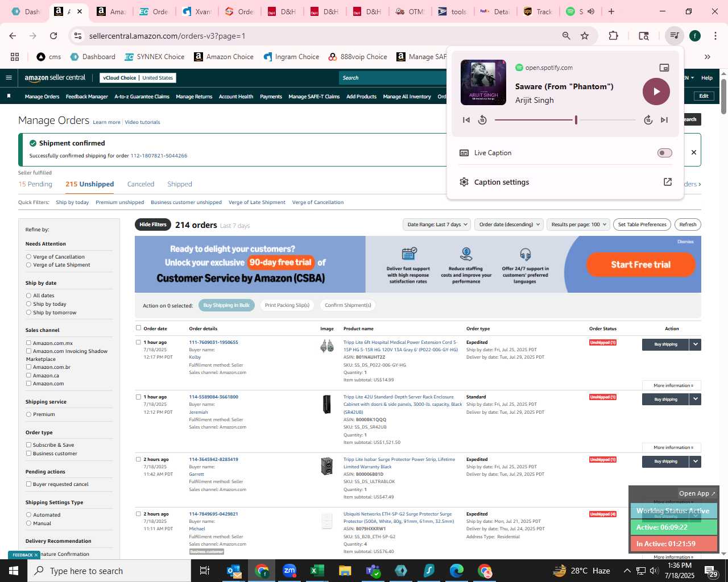Select Ship by tomorrow radio option

28,313
